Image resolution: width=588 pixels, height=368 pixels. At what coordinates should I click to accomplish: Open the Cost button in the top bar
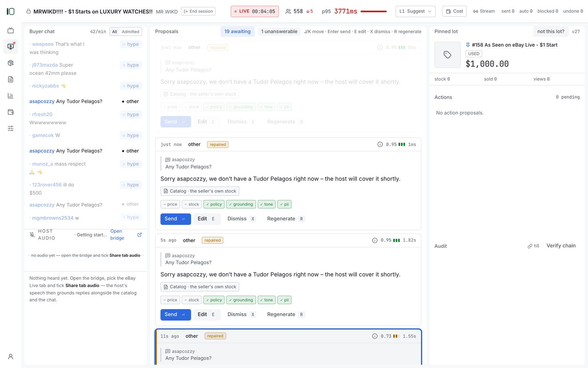(x=454, y=11)
